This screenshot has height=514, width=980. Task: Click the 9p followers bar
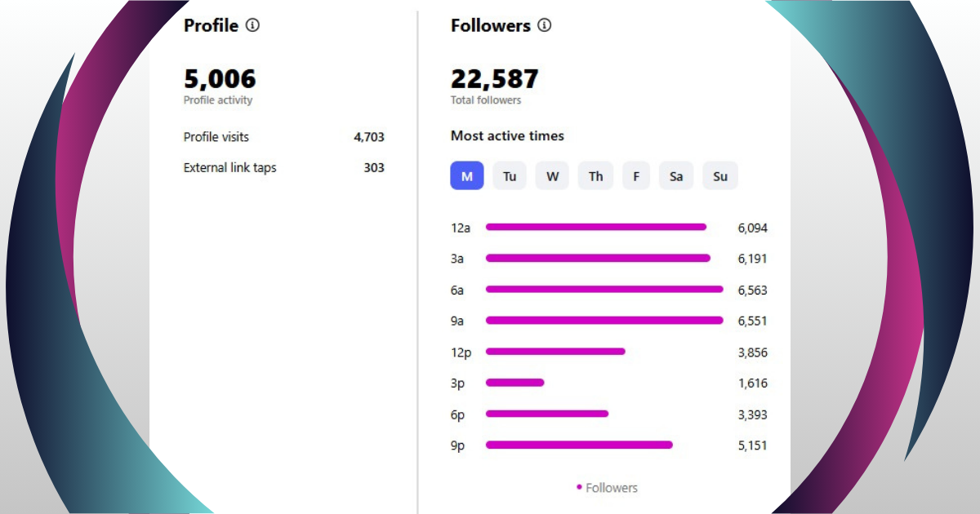pyautogui.click(x=579, y=445)
